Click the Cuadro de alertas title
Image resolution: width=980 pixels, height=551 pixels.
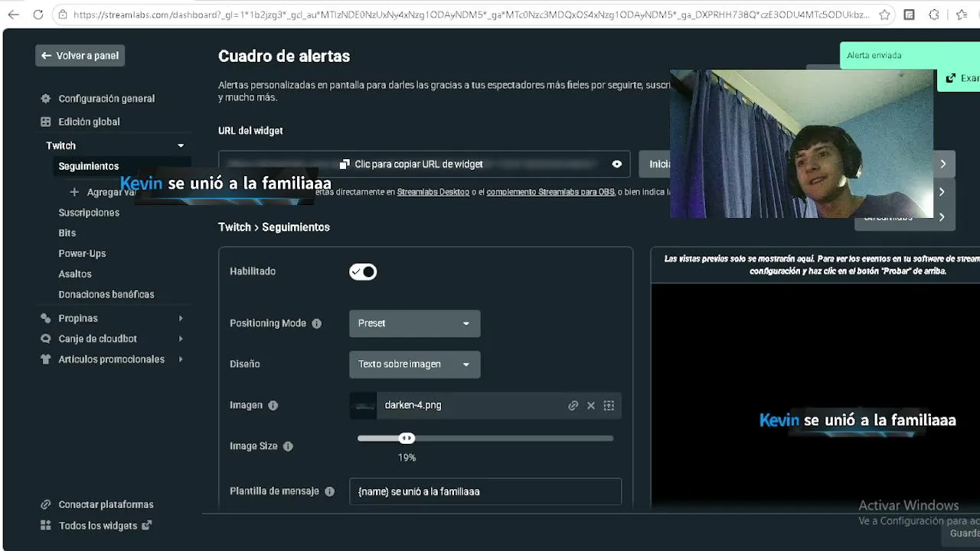pyautogui.click(x=284, y=56)
